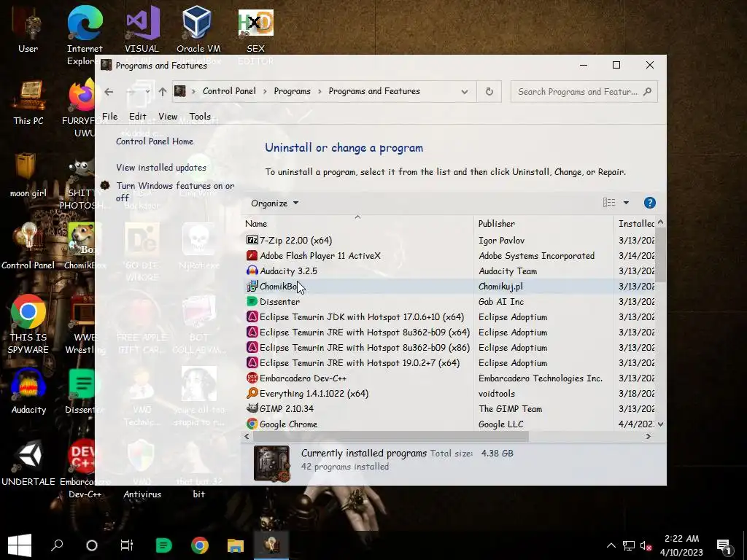
Task: Click the Refresh button in address bar
Action: (489, 91)
